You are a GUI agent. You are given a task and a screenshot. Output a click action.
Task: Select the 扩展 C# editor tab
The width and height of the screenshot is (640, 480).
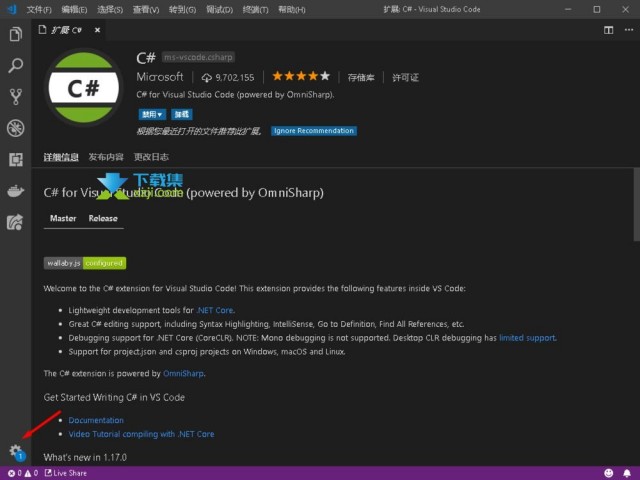tap(70, 30)
